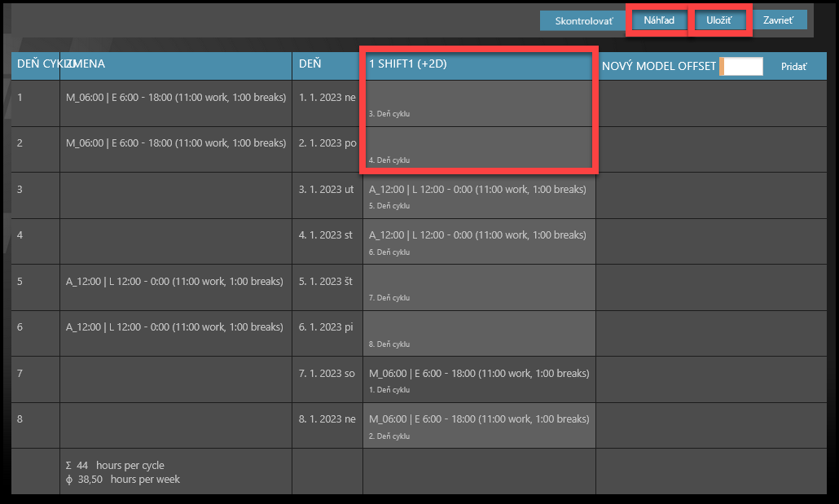Select SHIFT1 cell labeled 3. Deň cyklu

(479, 103)
